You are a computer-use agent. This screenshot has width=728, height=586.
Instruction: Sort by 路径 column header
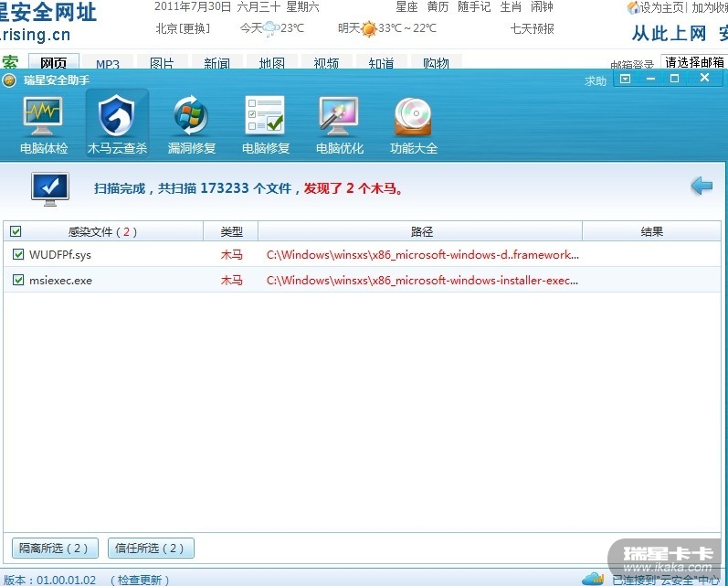coord(421,231)
